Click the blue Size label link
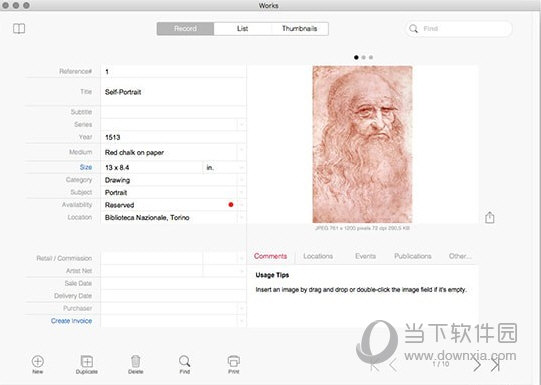This screenshot has height=385, width=541. (86, 167)
